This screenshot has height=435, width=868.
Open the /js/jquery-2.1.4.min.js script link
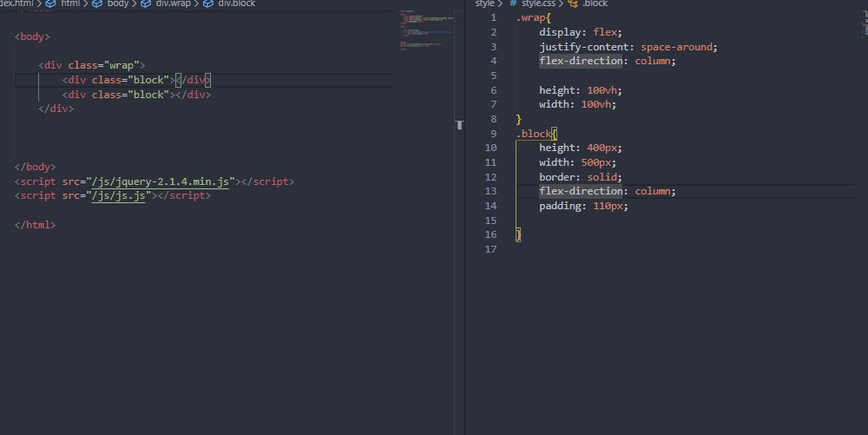[x=160, y=181]
